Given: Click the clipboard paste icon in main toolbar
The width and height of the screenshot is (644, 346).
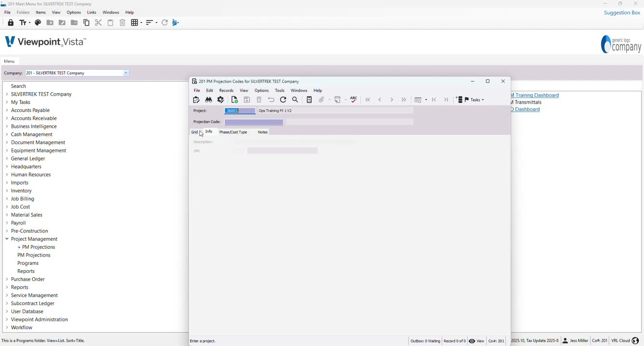Looking at the screenshot, I should click(111, 23).
